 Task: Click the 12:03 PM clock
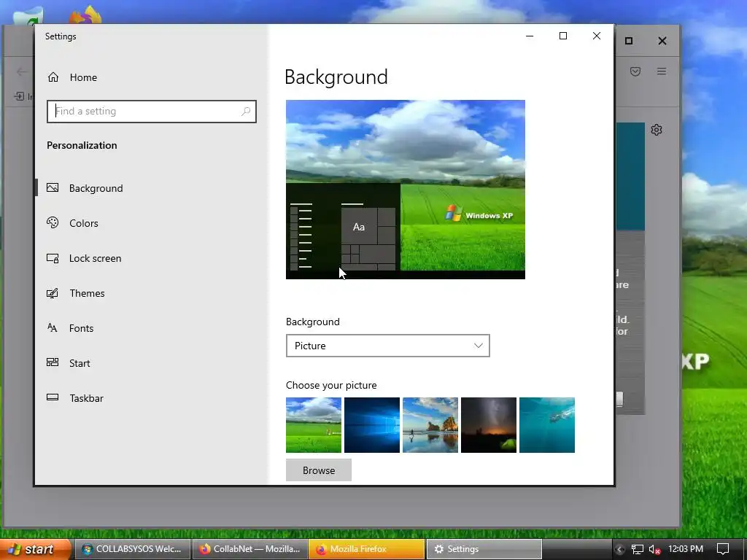(x=686, y=549)
